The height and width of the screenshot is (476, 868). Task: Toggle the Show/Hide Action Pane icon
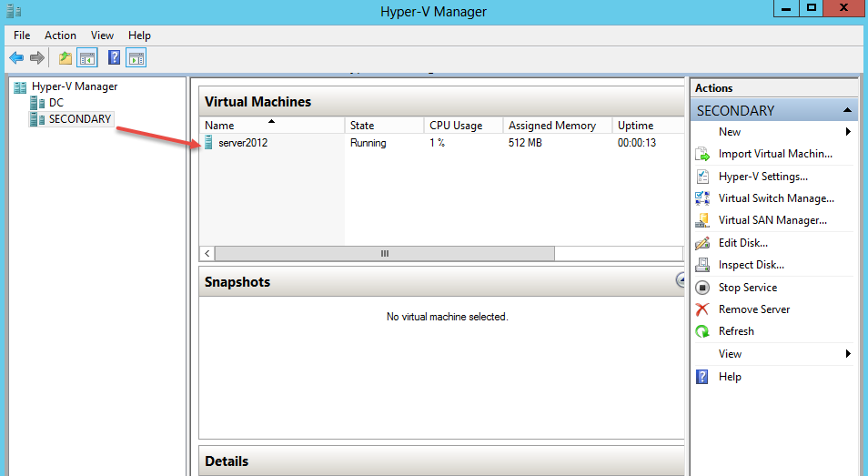(136, 57)
